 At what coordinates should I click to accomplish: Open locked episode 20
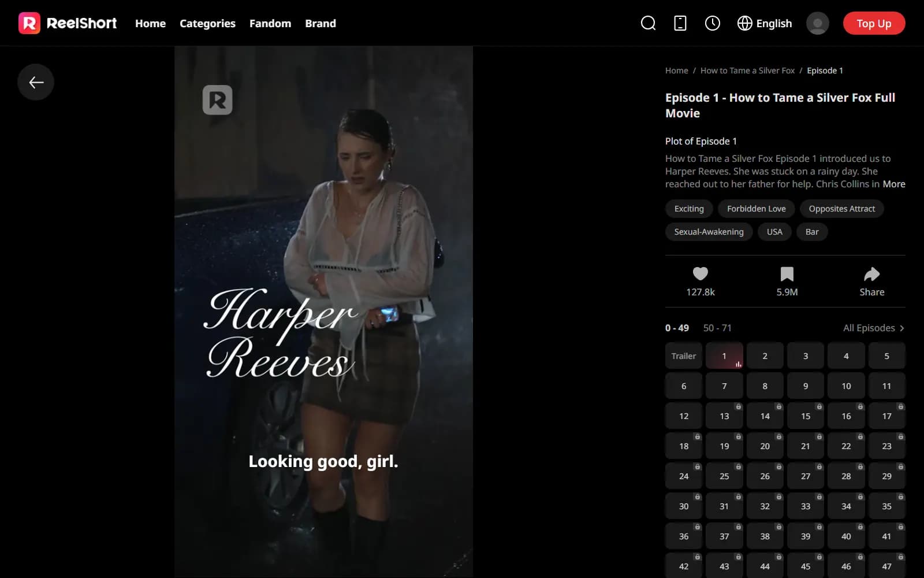coord(765,446)
